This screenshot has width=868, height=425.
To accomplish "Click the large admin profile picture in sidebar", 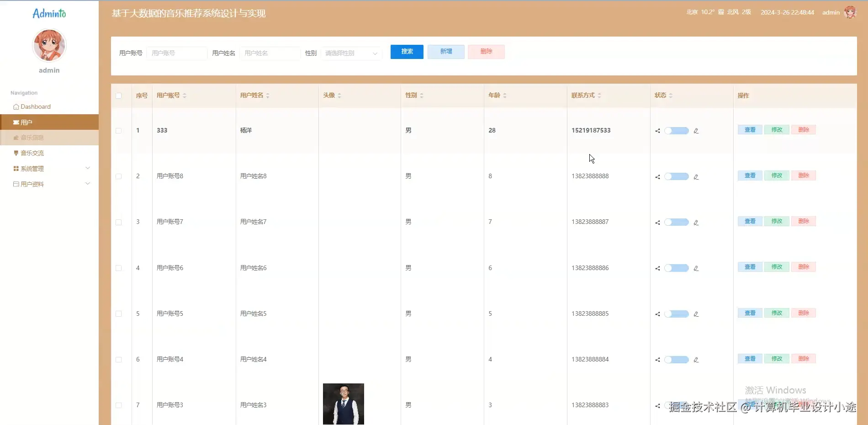I will click(49, 45).
